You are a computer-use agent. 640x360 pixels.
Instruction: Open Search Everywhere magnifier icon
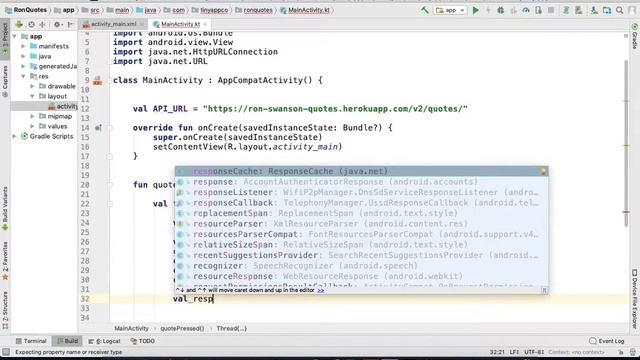pos(620,10)
